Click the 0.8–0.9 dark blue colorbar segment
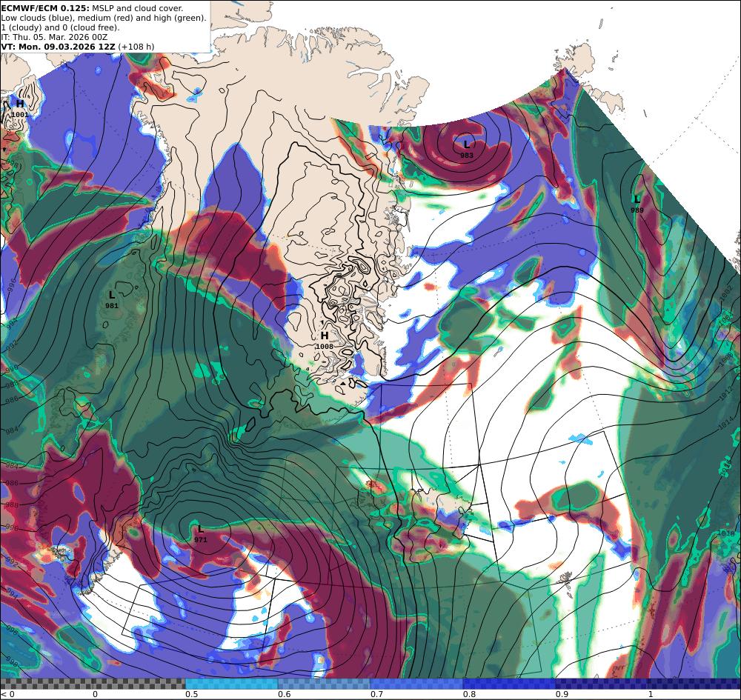741x700 pixels. coord(510,684)
